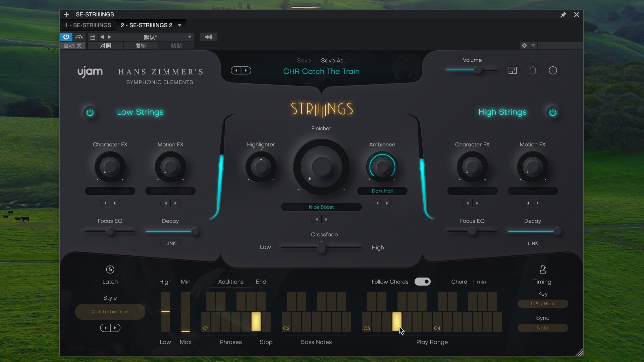This screenshot has width=644, height=362.
Task: Open the Sync Note selector
Action: click(543, 328)
